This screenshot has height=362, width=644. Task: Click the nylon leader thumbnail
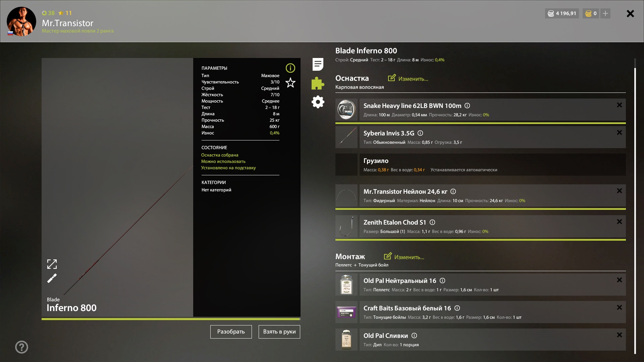click(346, 195)
